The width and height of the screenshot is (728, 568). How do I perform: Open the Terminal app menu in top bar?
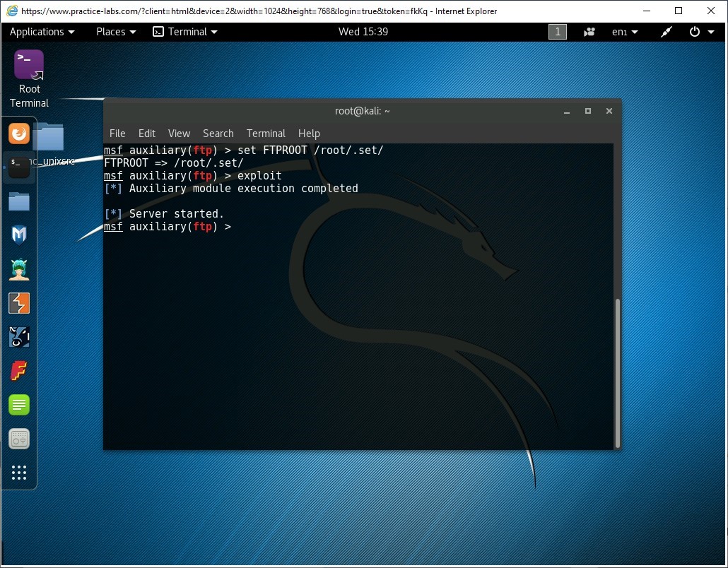185,32
